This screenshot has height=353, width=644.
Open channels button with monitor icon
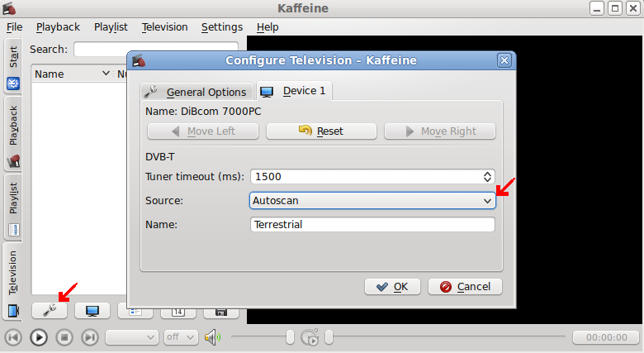(x=92, y=311)
